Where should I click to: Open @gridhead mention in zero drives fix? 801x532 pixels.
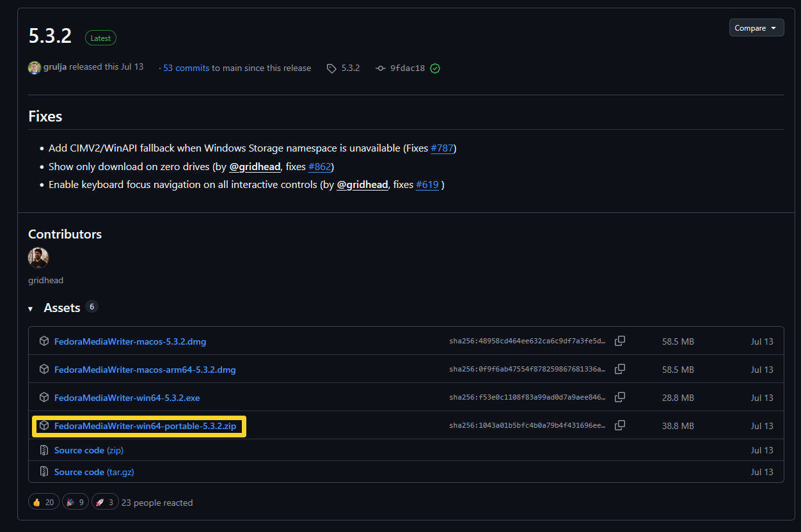[x=255, y=166]
